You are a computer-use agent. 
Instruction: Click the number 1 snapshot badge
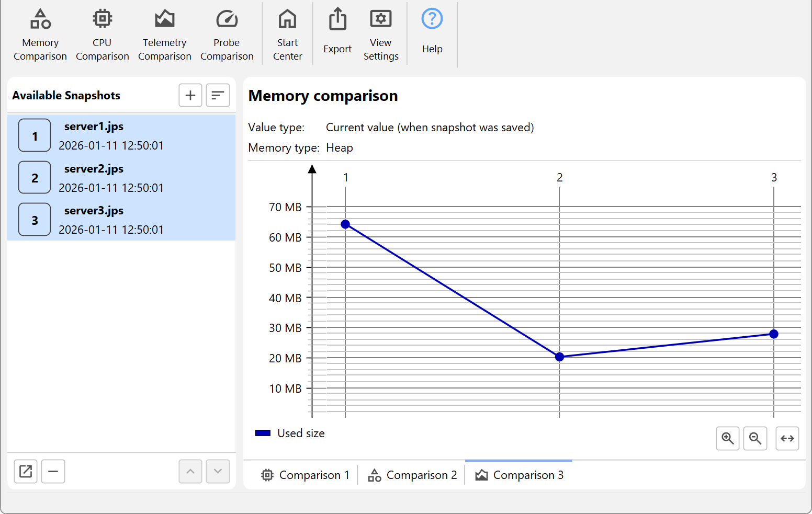(x=35, y=135)
